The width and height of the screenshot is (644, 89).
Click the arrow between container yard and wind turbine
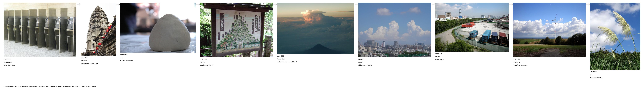(511, 4)
